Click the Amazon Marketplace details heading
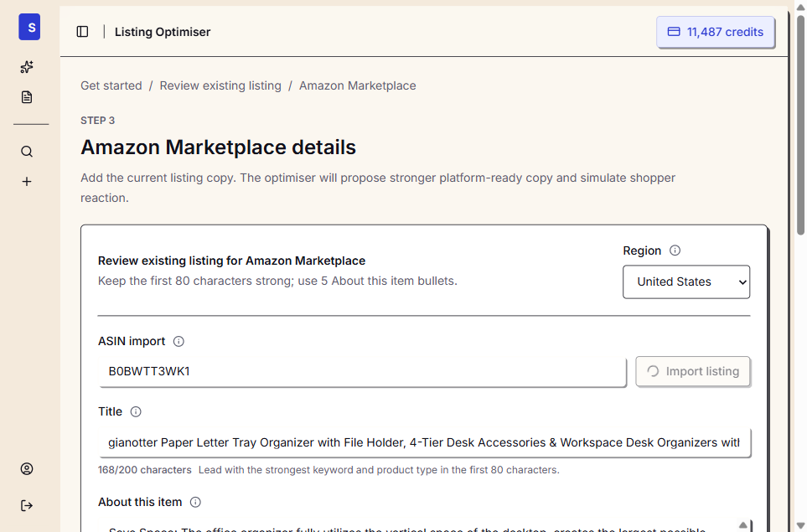 click(x=218, y=147)
